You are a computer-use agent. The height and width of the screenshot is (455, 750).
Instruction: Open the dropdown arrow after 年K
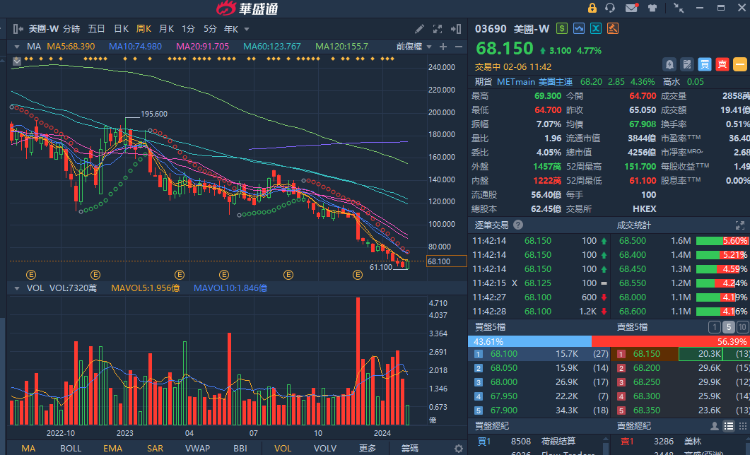[247, 29]
